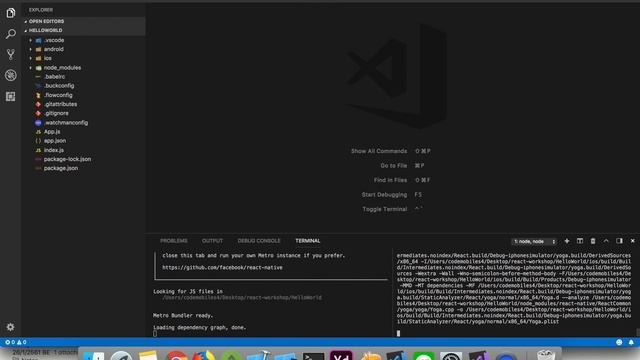Open notifications bell in status bar

click(x=631, y=342)
